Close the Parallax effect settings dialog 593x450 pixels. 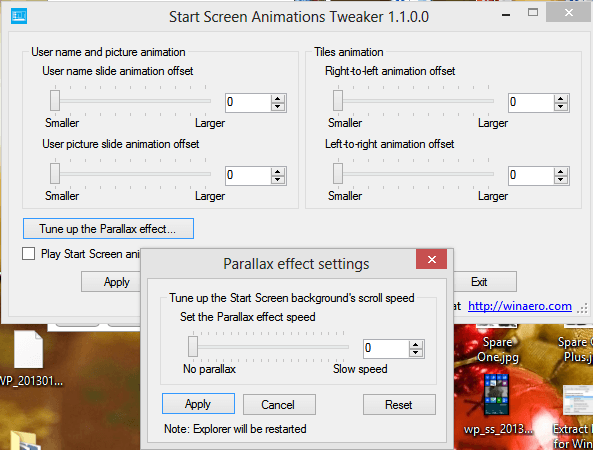click(432, 259)
